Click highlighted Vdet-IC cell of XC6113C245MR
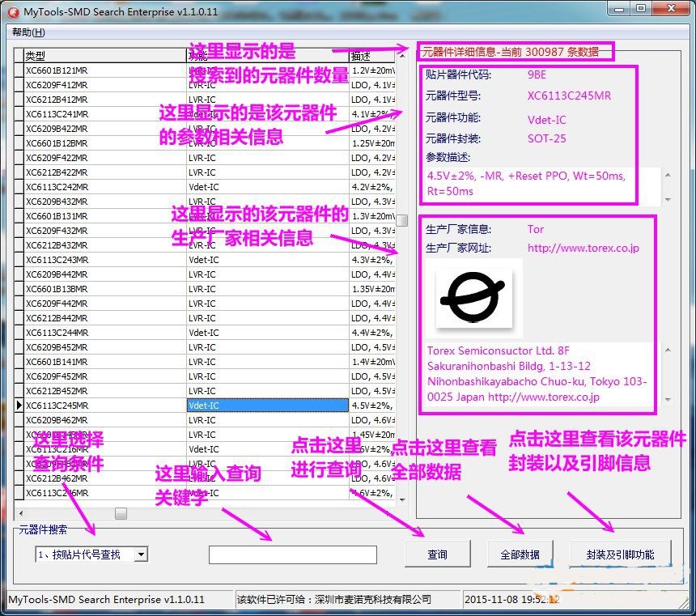The image size is (696, 616). (x=268, y=406)
